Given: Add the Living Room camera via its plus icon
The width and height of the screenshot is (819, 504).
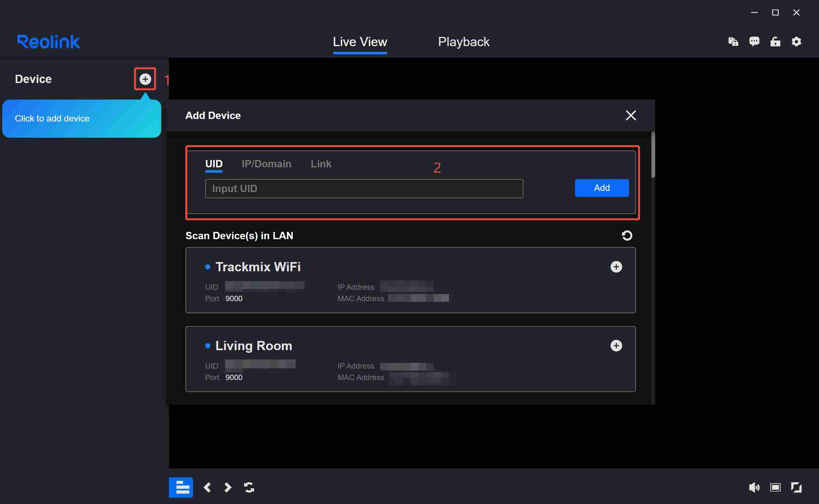Looking at the screenshot, I should click(x=616, y=346).
